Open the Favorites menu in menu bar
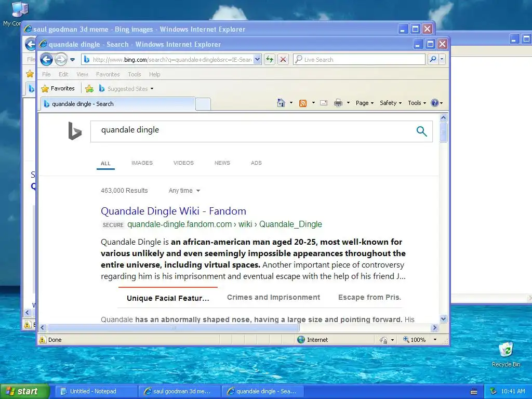The image size is (532, 399). pyautogui.click(x=108, y=74)
